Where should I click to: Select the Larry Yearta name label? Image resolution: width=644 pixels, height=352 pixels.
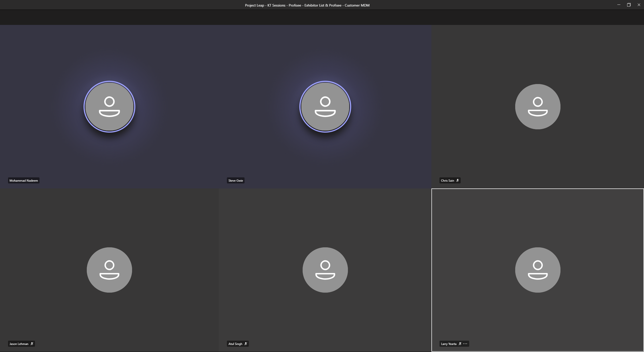click(x=449, y=344)
